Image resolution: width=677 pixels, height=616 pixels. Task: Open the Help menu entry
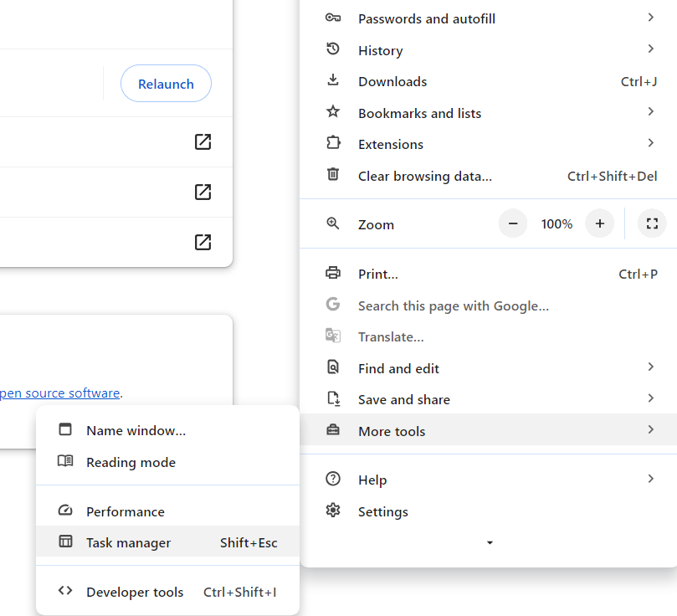point(372,480)
